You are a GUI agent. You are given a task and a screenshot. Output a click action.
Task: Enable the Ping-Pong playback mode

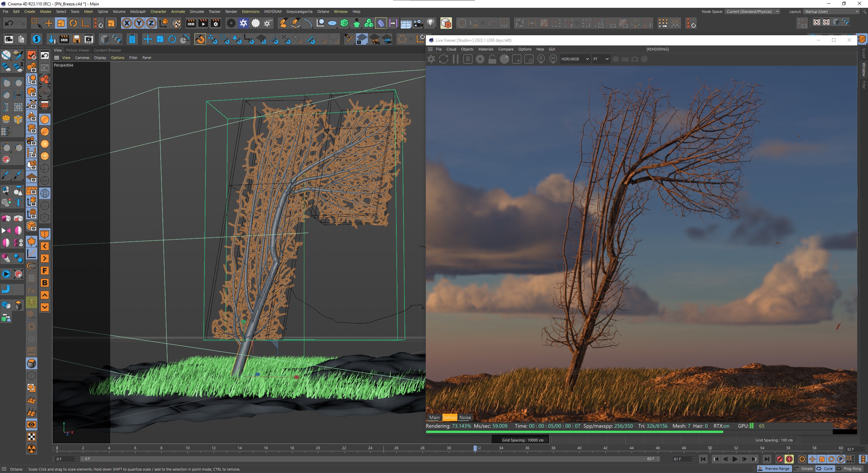click(x=849, y=469)
